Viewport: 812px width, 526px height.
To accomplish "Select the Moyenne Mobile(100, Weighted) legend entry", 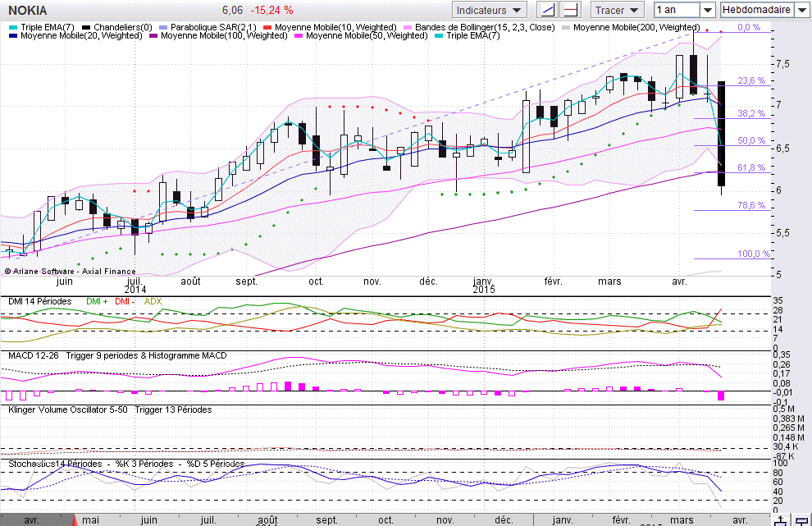I will 218,36.
